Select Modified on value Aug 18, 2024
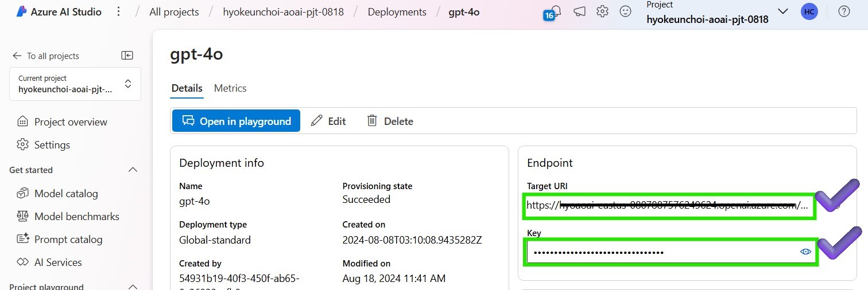The image size is (868, 290). point(394,279)
